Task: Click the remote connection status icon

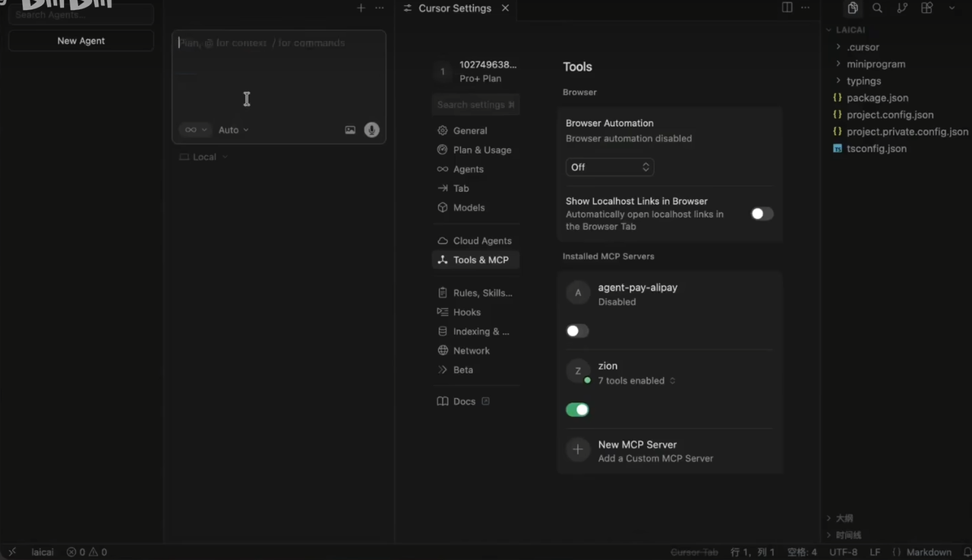Action: (x=11, y=552)
